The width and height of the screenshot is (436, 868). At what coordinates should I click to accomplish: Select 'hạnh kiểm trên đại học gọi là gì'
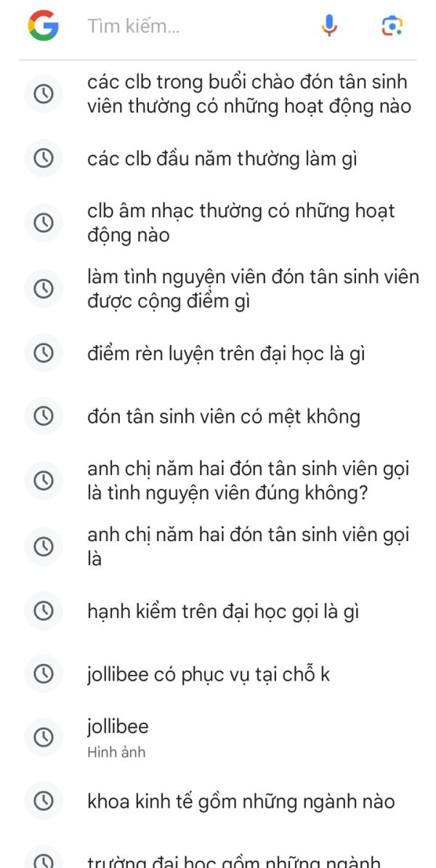coord(222,611)
